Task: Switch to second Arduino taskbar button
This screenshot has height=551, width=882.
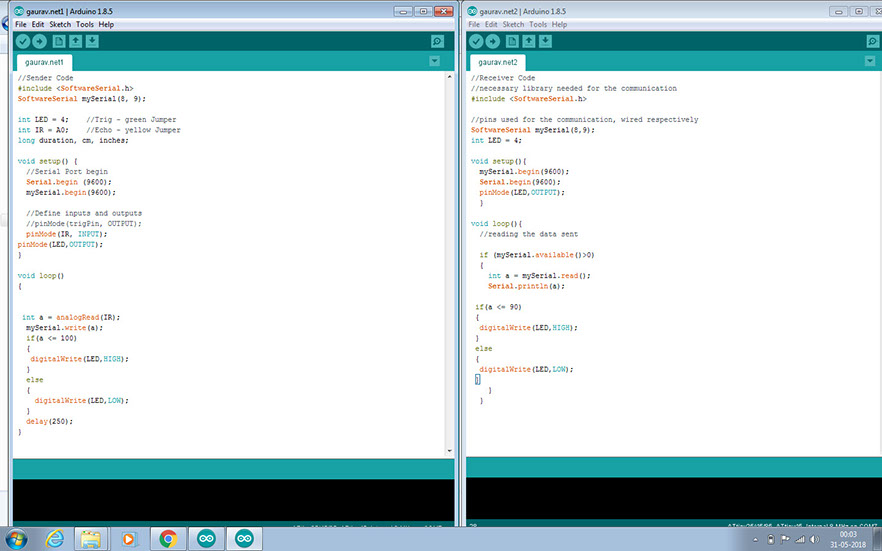Action: click(x=244, y=539)
